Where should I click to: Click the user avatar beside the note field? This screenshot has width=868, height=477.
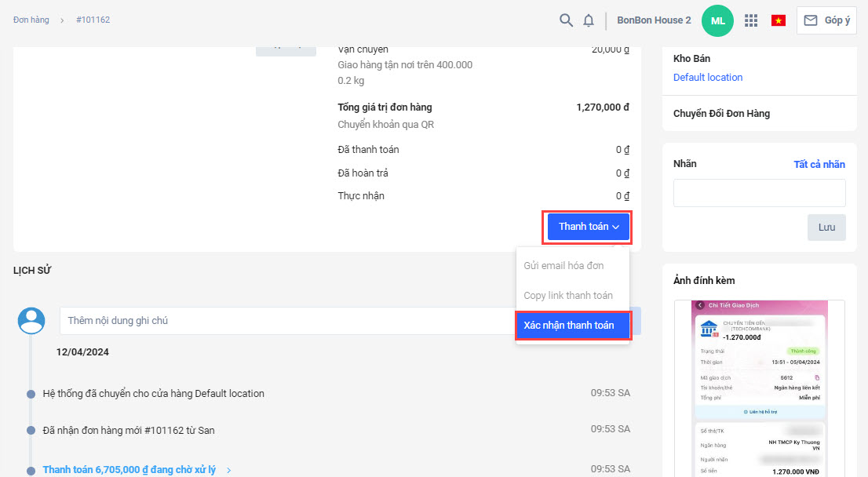click(31, 321)
